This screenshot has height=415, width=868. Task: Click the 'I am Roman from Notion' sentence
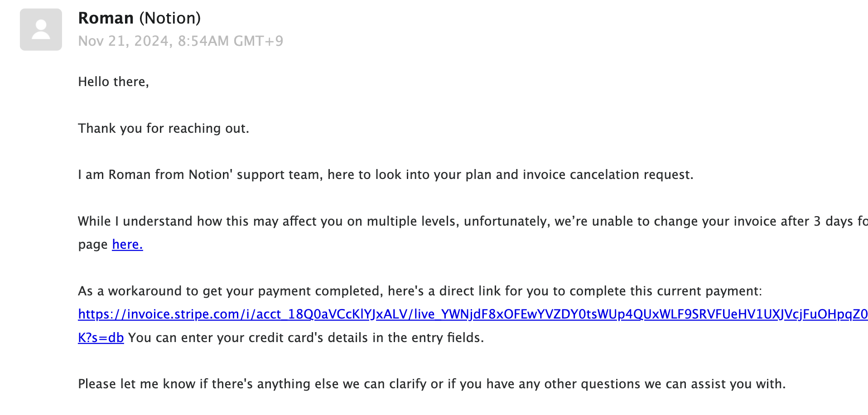[x=386, y=174]
